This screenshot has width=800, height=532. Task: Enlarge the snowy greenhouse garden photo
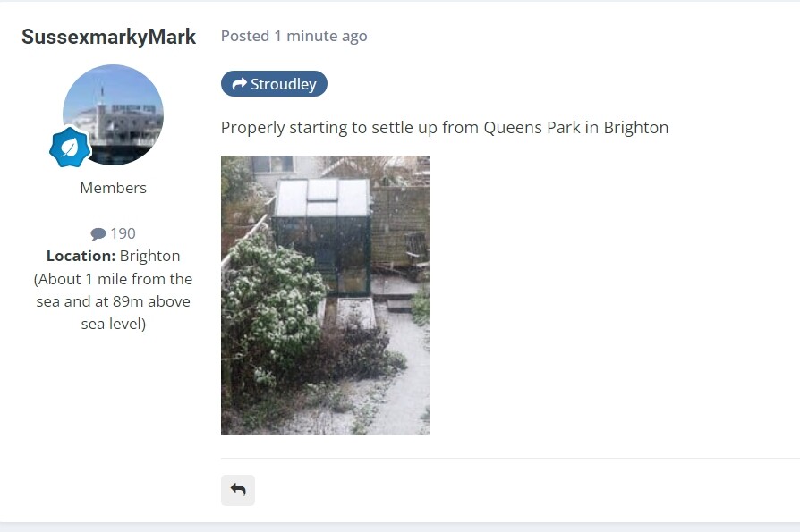(x=325, y=296)
